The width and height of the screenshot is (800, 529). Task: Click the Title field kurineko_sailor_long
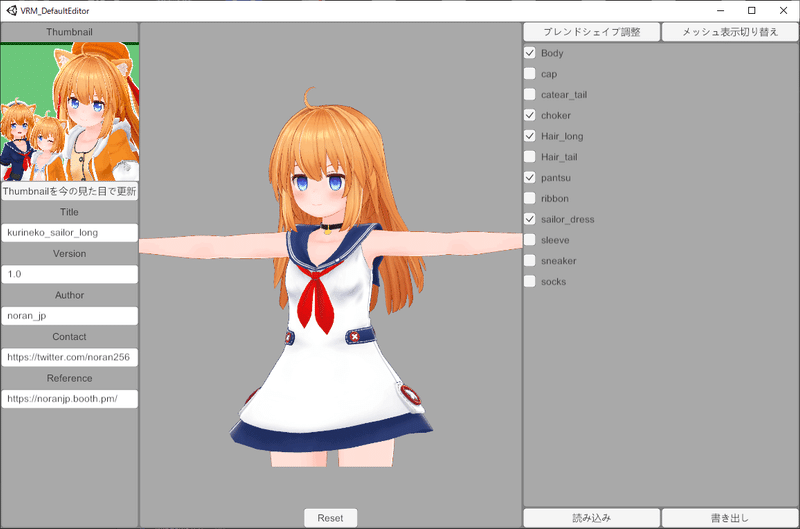click(x=69, y=233)
